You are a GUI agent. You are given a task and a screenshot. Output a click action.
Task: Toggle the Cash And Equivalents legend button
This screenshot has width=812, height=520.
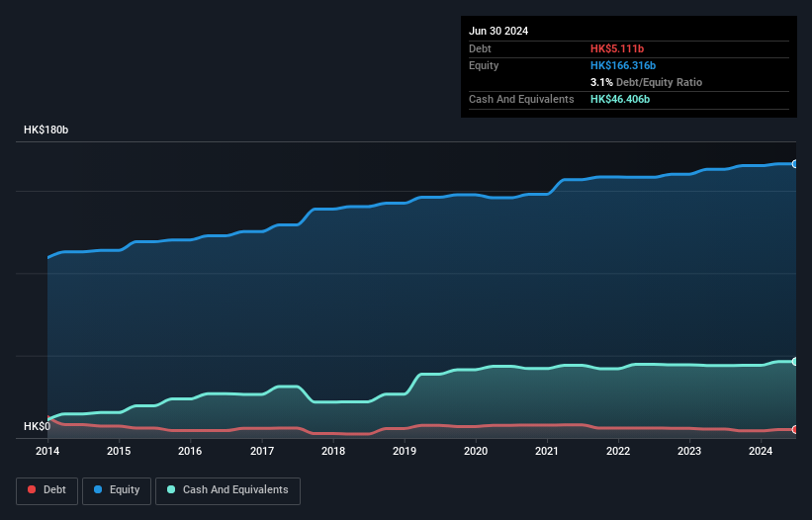227,490
